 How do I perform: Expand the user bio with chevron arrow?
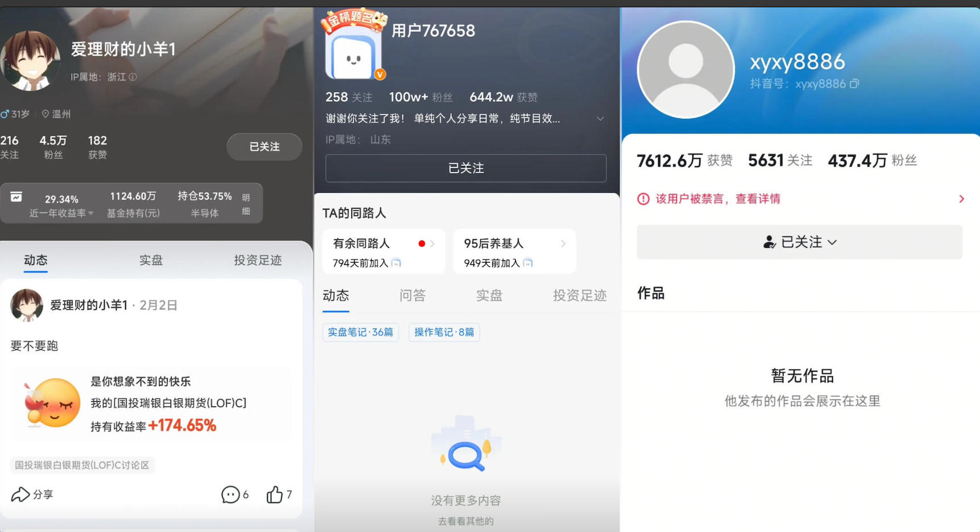coord(600,119)
